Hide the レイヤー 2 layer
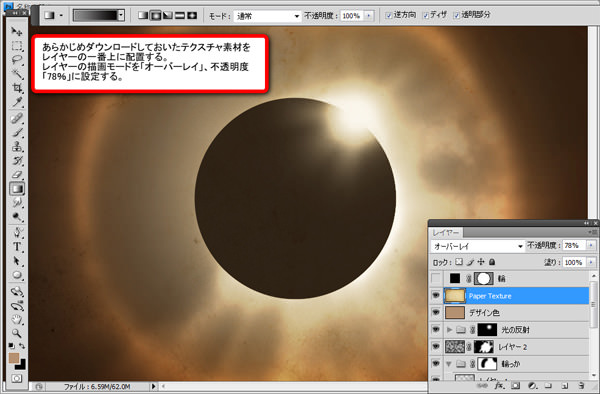This screenshot has width=600, height=394. pyautogui.click(x=436, y=347)
